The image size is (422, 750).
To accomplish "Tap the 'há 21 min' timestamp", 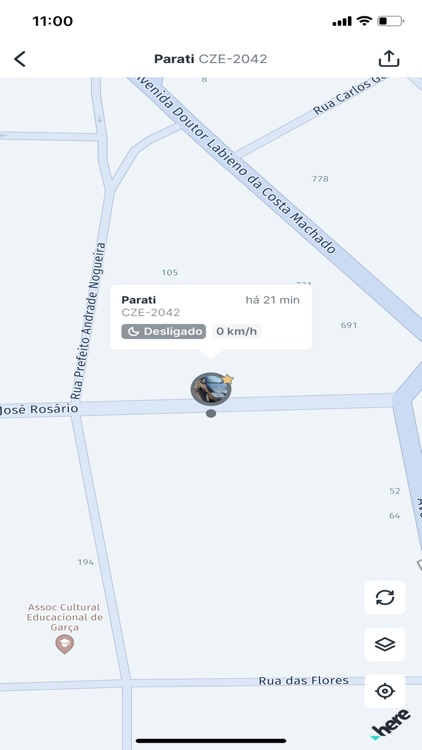I will pyautogui.click(x=272, y=300).
